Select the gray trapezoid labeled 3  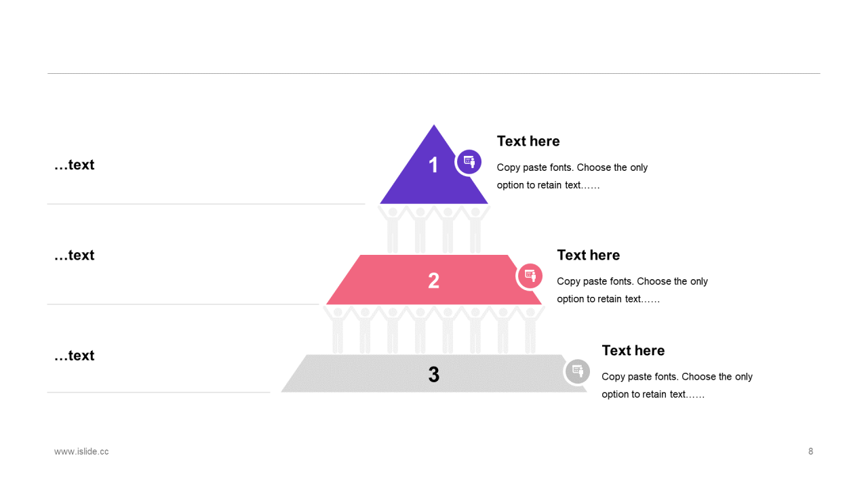434,373
